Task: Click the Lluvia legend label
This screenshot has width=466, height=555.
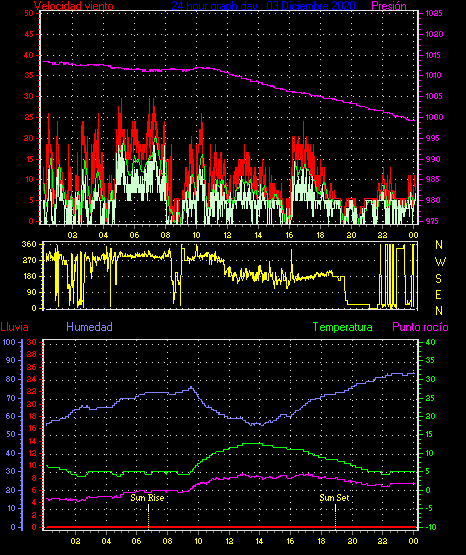Action: coord(15,327)
